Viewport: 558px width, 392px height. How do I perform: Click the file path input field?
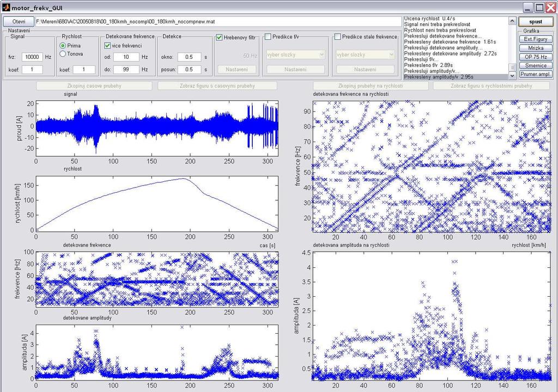click(x=218, y=22)
